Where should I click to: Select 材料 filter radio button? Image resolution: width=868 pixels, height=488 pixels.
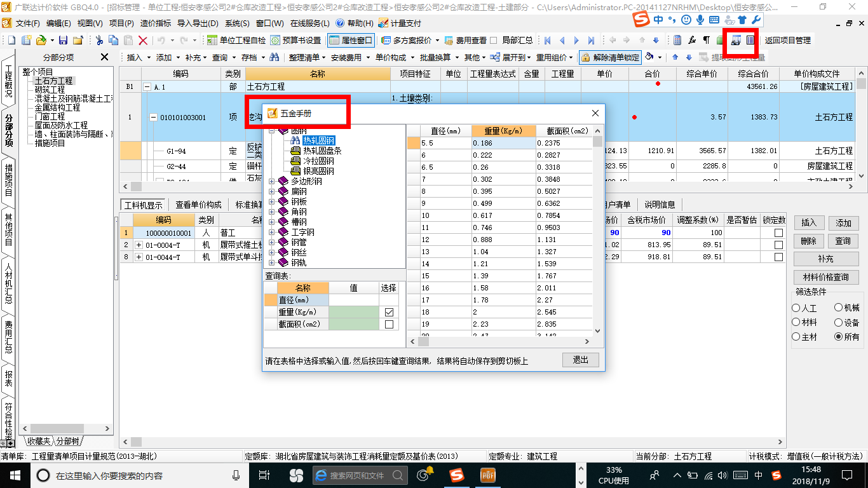(796, 322)
